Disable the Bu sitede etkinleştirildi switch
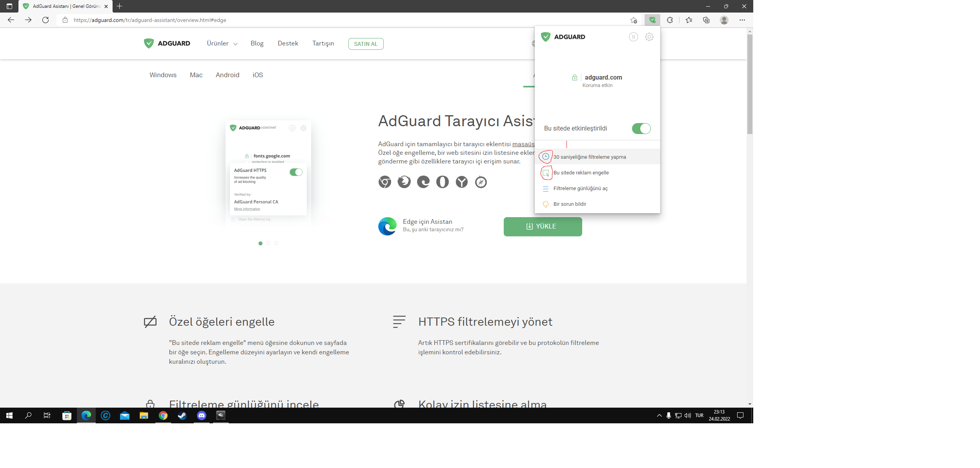Viewport: 980px width, 468px height. tap(641, 128)
